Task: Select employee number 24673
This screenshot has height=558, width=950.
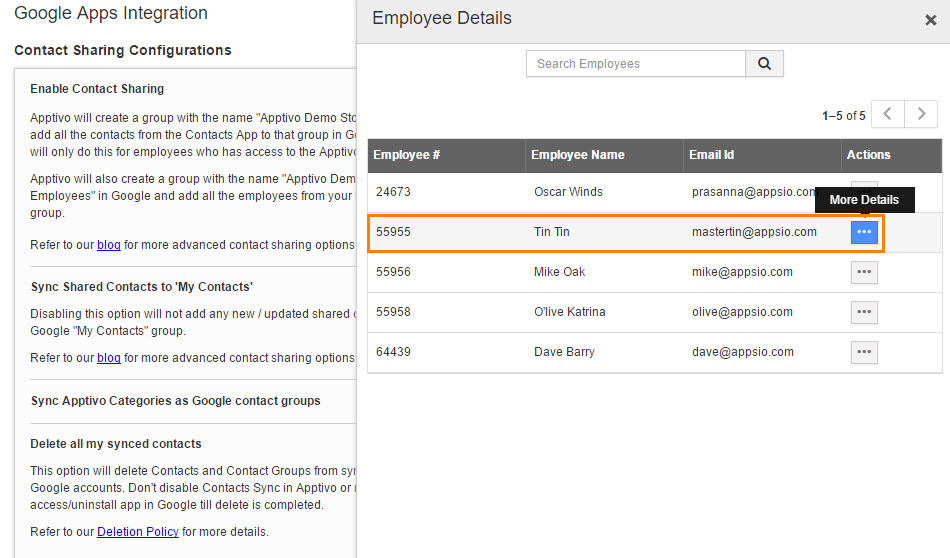Action: click(393, 192)
